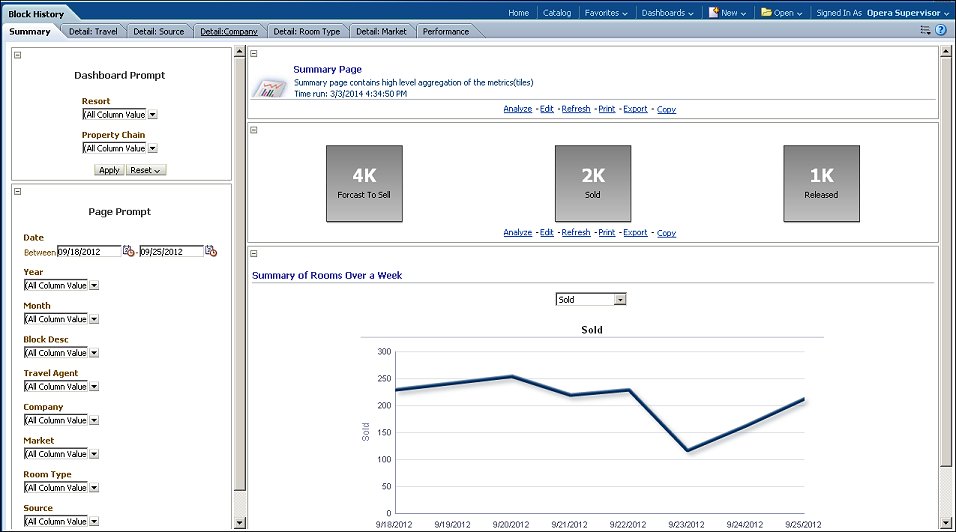Collapse the Summary of Rooms section
Viewport: 956px width, 532px height.
tap(254, 254)
